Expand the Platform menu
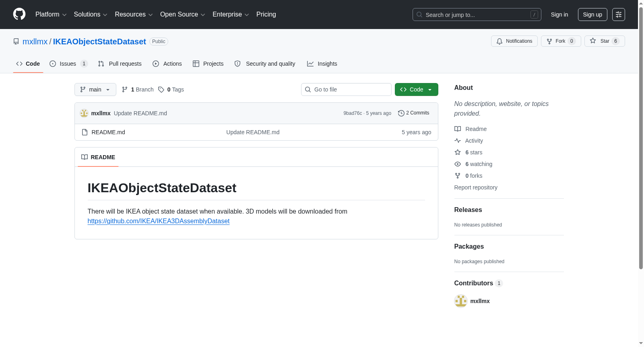 click(x=51, y=15)
